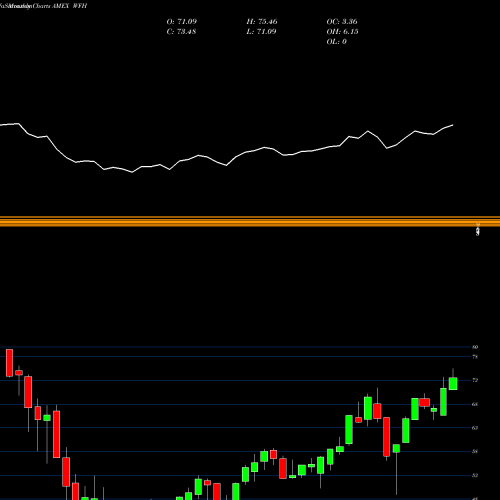Image resolution: width=500 pixels, height=500 pixels.
Task: Click the high price "H: 75.46"
Action: [x=262, y=22]
